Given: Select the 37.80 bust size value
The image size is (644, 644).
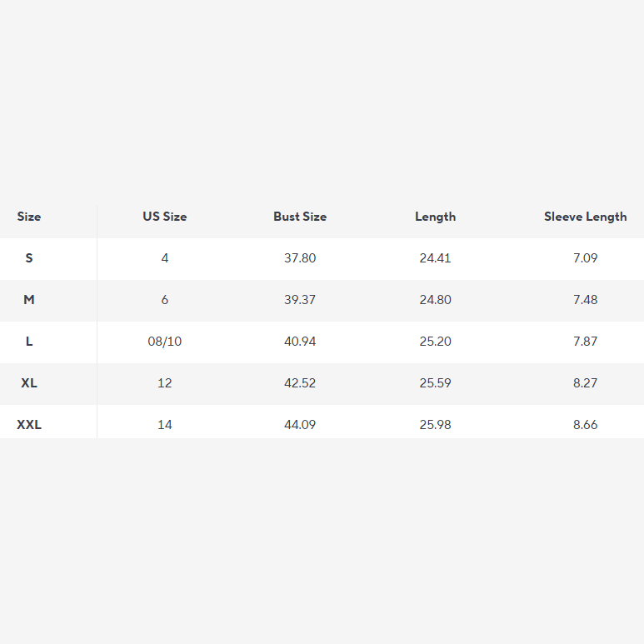Looking at the screenshot, I should (x=300, y=258).
